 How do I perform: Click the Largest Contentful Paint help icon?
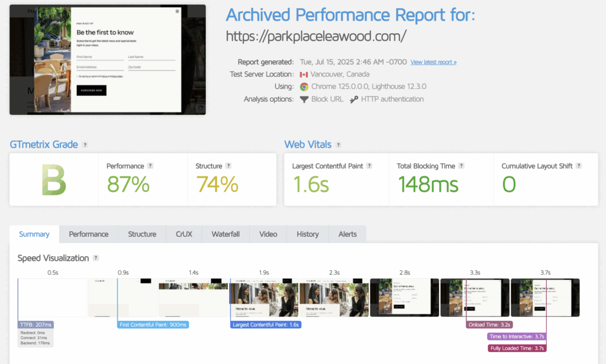[369, 166]
